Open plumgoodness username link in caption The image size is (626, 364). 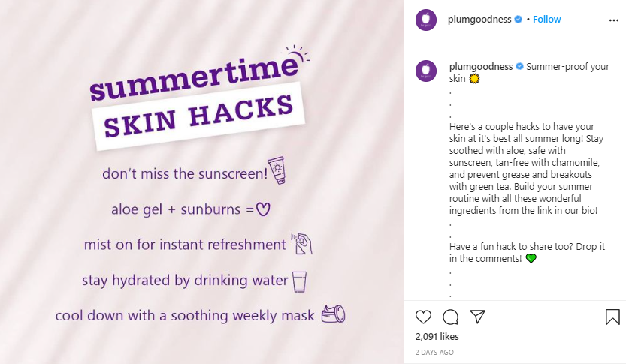[x=480, y=67]
